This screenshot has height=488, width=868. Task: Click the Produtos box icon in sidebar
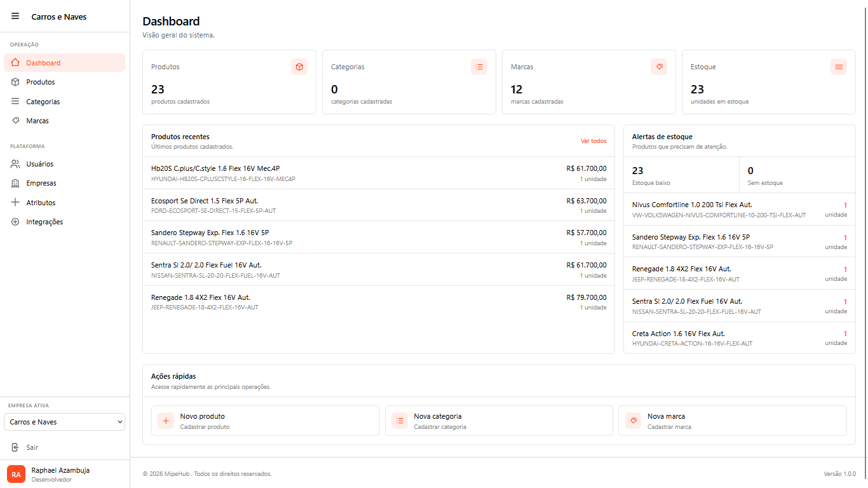click(x=15, y=82)
